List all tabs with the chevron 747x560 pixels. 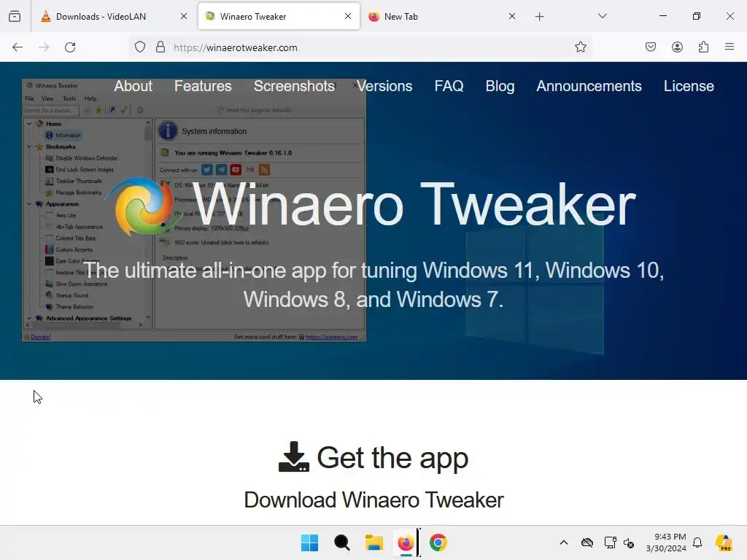603,16
